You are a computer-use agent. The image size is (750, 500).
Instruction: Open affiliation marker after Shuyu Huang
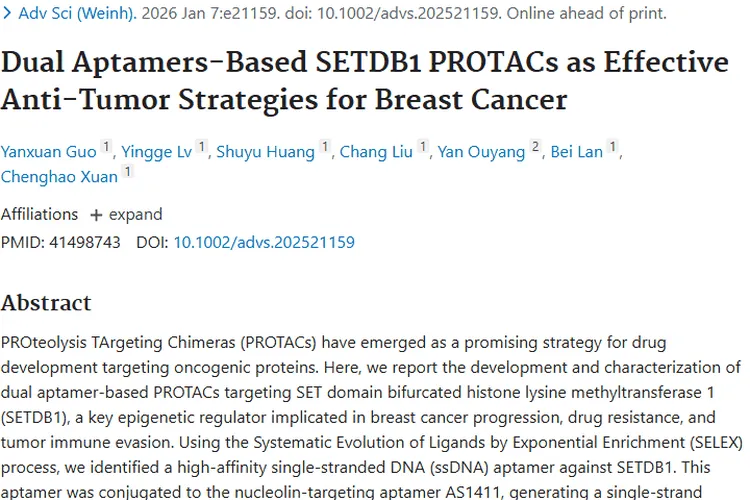324,149
